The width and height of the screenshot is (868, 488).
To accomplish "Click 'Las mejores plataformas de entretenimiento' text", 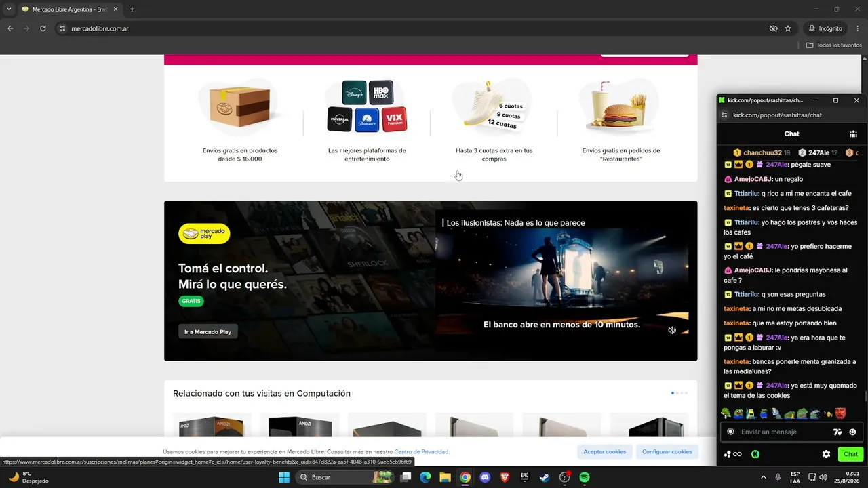I will 367,155.
